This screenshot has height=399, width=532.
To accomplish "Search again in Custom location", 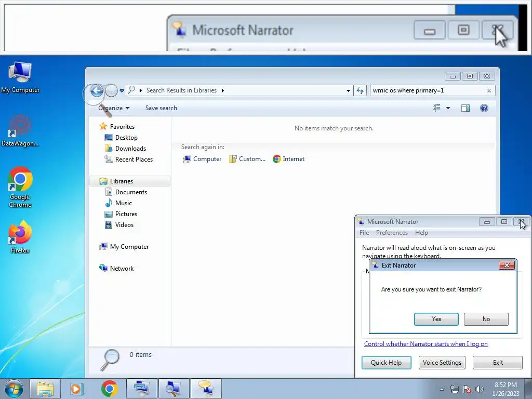I will pyautogui.click(x=247, y=159).
